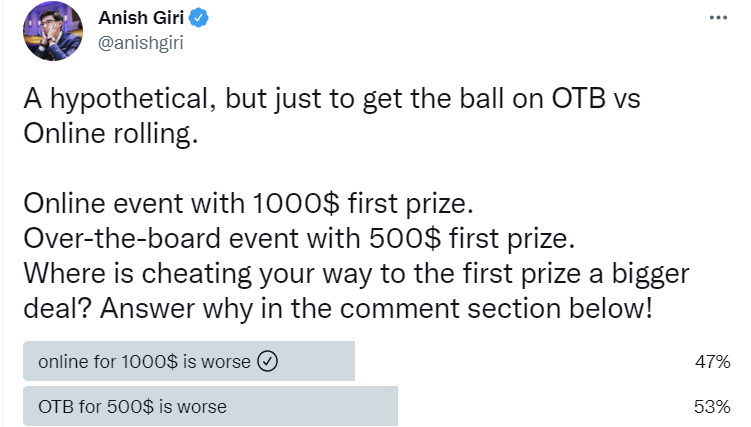Select poll option "online for 1000$ is worse"
This screenshot has width=751, height=427.
click(144, 362)
